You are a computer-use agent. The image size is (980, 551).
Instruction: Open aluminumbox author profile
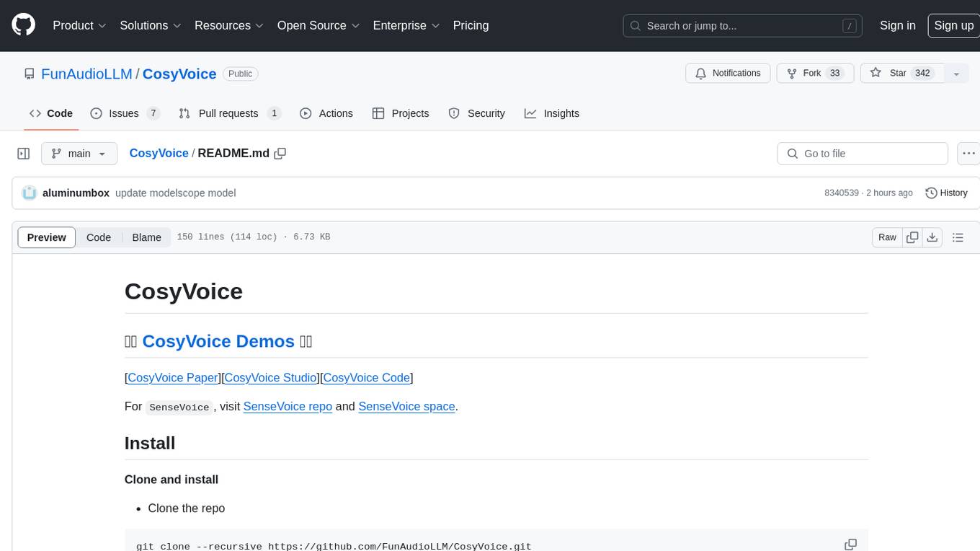tap(76, 193)
